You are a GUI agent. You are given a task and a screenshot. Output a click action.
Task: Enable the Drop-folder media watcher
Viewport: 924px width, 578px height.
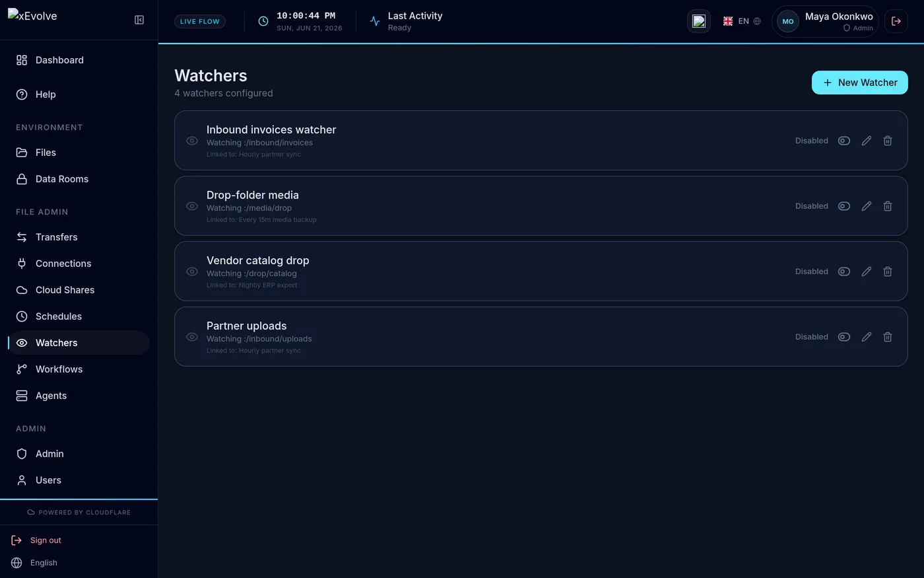point(844,206)
